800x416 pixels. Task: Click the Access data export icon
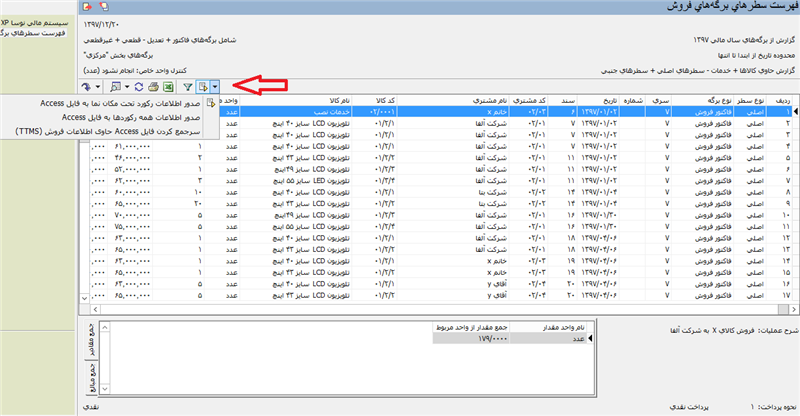203,89
